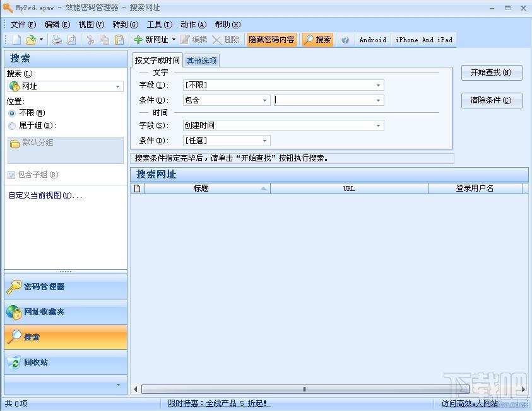This screenshot has width=532, height=411.
Task: Open the 编辑(E) menu
Action: click(57, 25)
